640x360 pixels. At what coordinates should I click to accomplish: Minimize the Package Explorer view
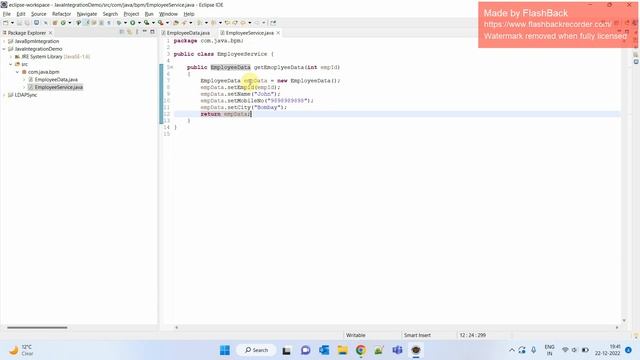click(x=144, y=32)
